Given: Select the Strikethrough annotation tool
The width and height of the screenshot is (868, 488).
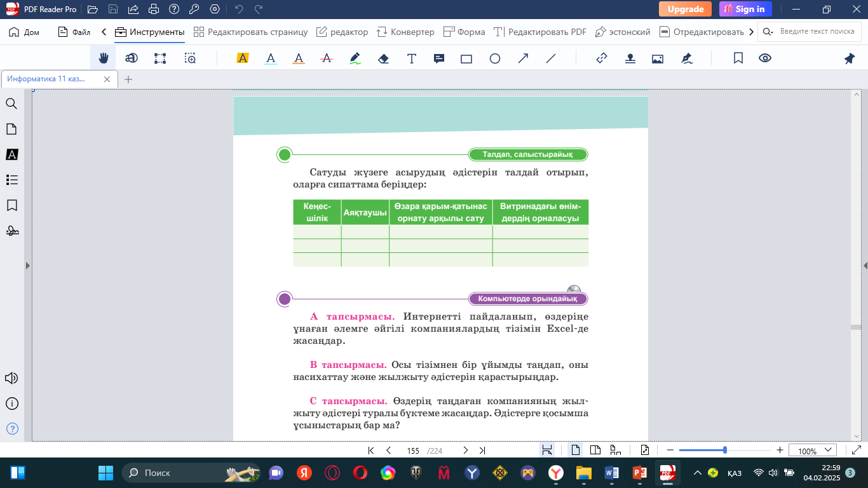Looking at the screenshot, I should 327,58.
